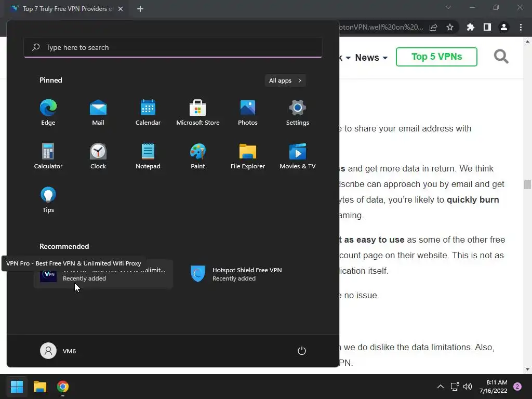Screen dimensions: 532x399
Task: Open File Explorer from taskbar
Action: (39, 387)
